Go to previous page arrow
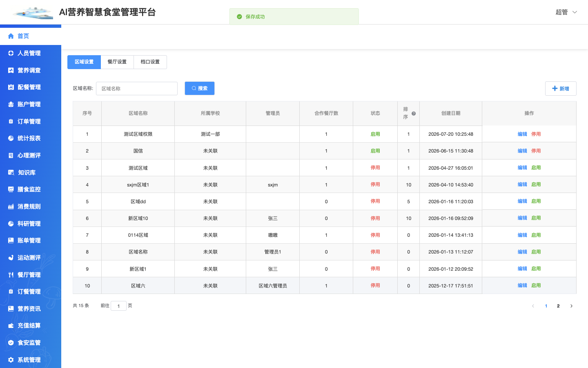The image size is (588, 368). (x=533, y=306)
